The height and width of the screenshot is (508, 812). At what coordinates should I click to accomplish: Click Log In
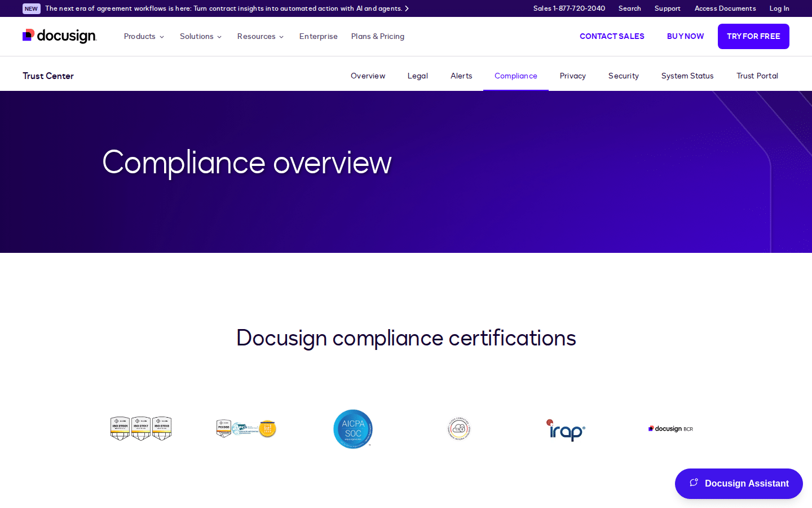779,8
